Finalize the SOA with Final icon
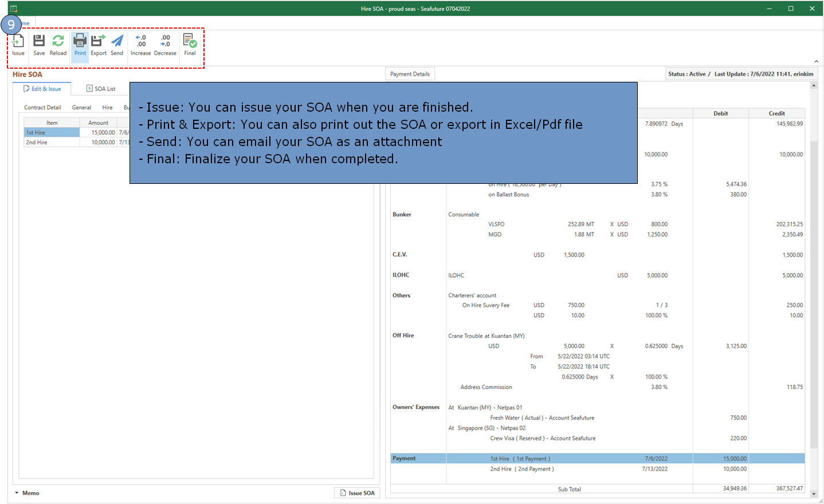The width and height of the screenshot is (824, 504). [190, 45]
